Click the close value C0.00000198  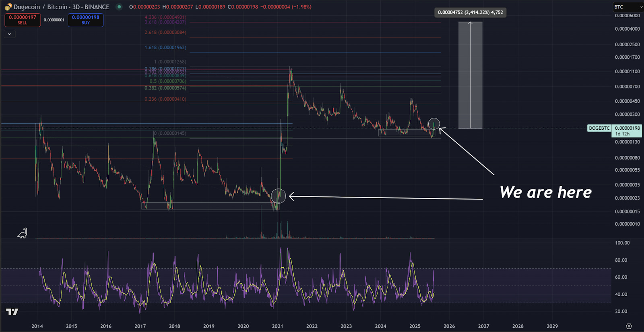point(243,7)
